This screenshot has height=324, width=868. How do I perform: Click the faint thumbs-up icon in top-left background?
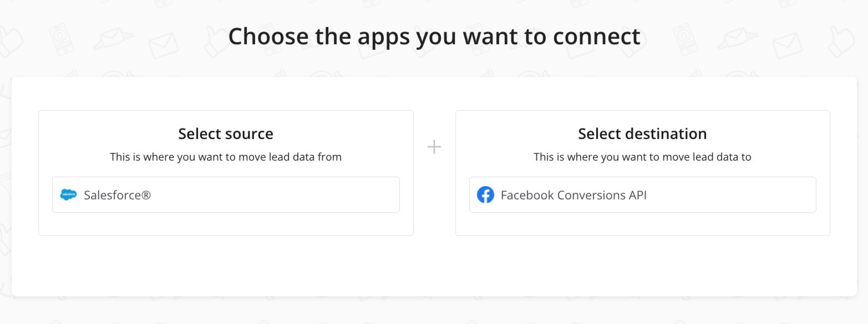coord(11,42)
